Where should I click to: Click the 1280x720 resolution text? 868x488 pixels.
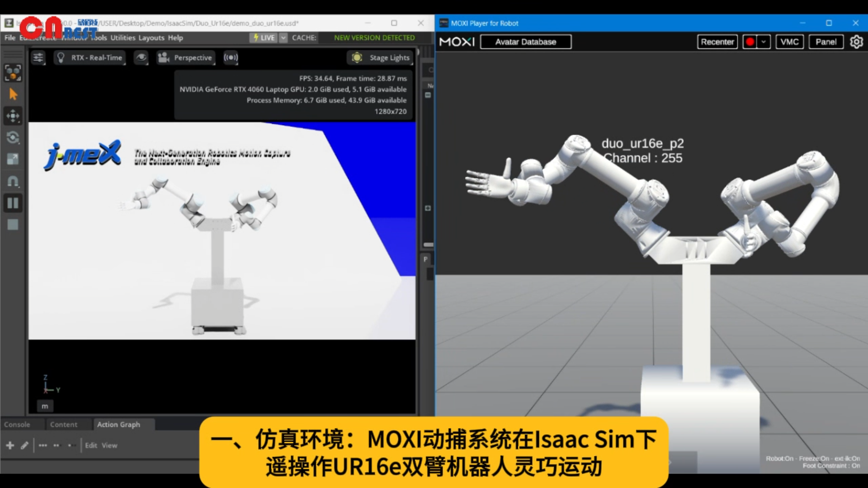391,112
